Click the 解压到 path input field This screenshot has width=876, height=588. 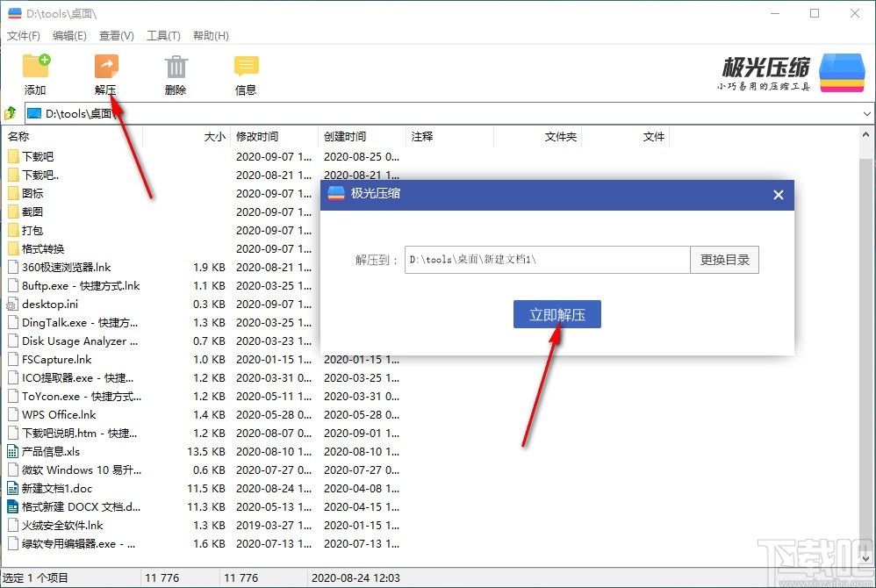[x=544, y=259]
